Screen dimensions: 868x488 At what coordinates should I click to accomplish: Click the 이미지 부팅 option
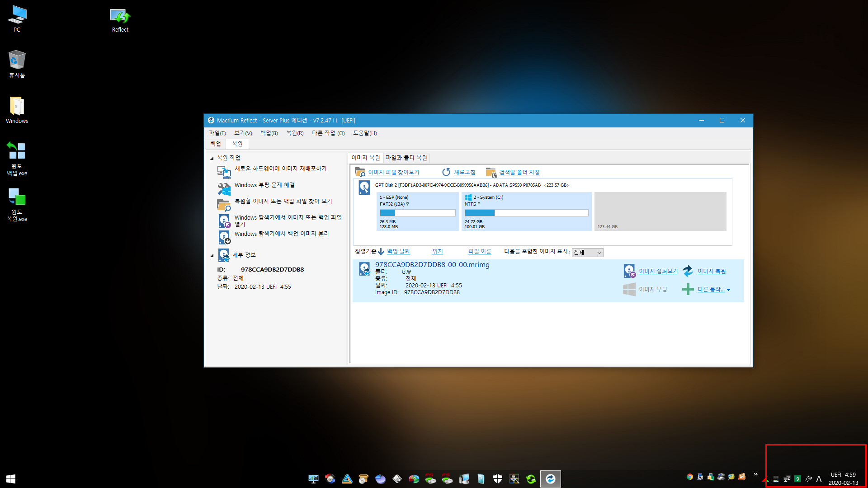[x=653, y=289]
